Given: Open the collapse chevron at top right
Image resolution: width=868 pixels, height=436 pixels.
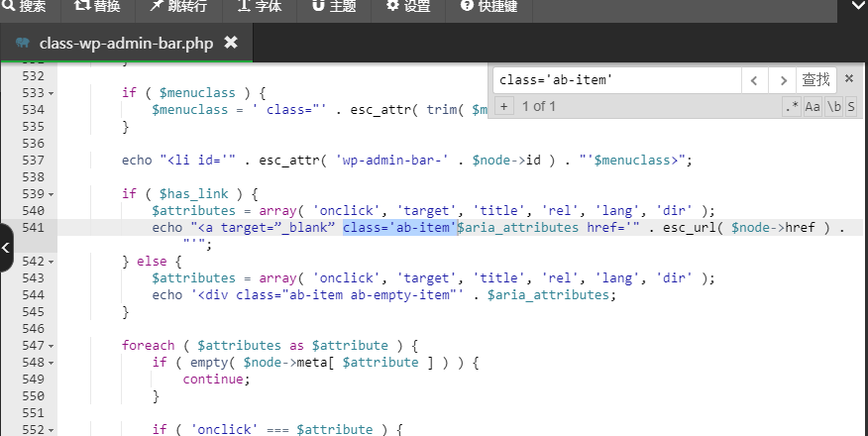Looking at the screenshot, I should click(853, 6).
